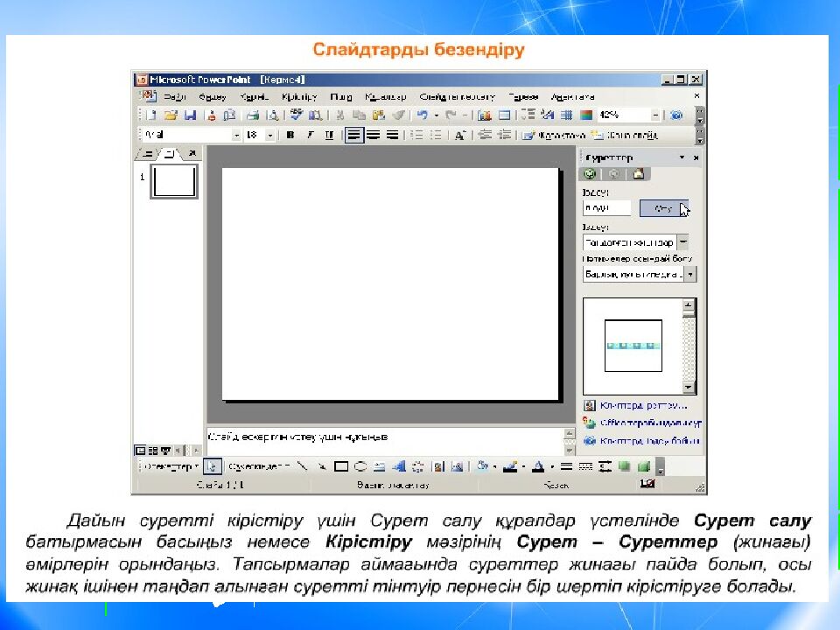Open the Кірістіру (Insert) menu

[x=299, y=96]
